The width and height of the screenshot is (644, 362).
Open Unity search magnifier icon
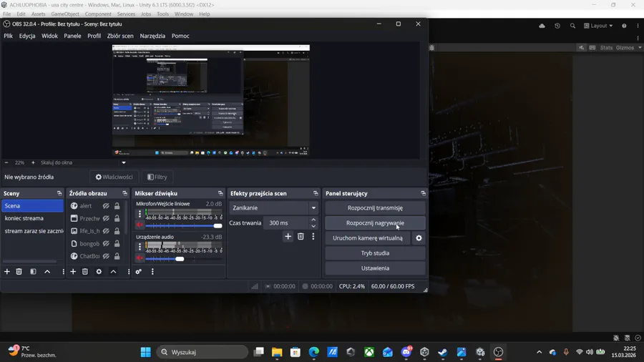(572, 26)
